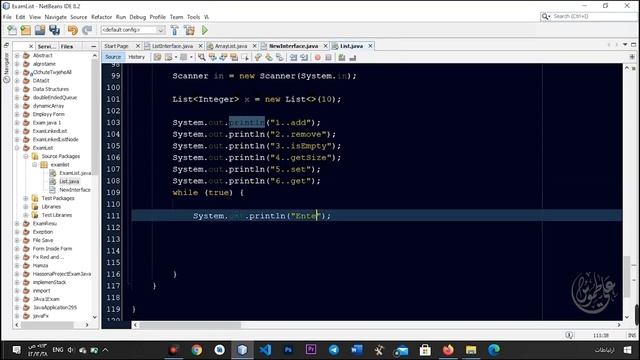Click the Save All toolbar icon
Screen dimensions: 640x360
click(54, 30)
